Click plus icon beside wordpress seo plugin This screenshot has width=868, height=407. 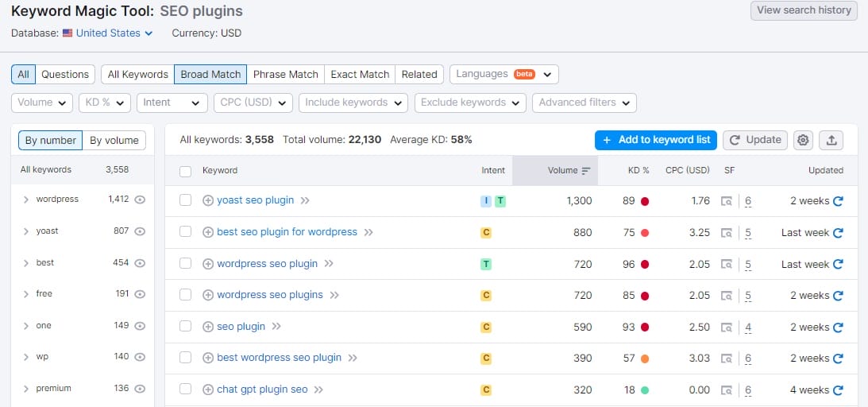pyautogui.click(x=208, y=264)
